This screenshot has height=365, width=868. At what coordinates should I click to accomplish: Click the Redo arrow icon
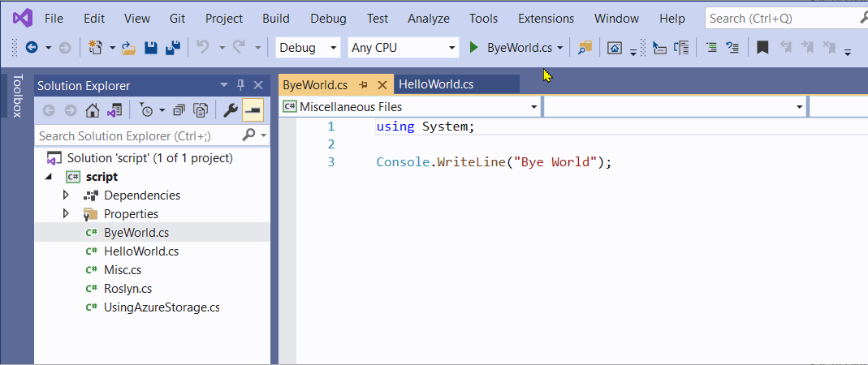240,48
